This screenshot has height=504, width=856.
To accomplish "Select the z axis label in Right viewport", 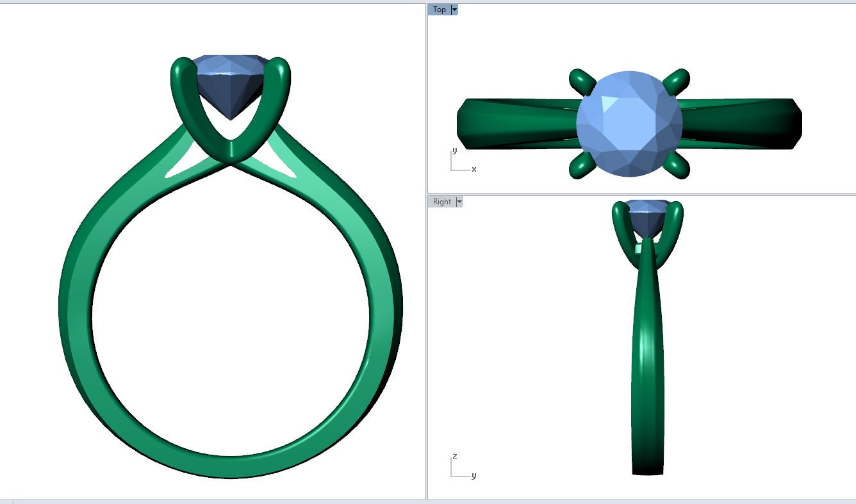I will tap(454, 457).
